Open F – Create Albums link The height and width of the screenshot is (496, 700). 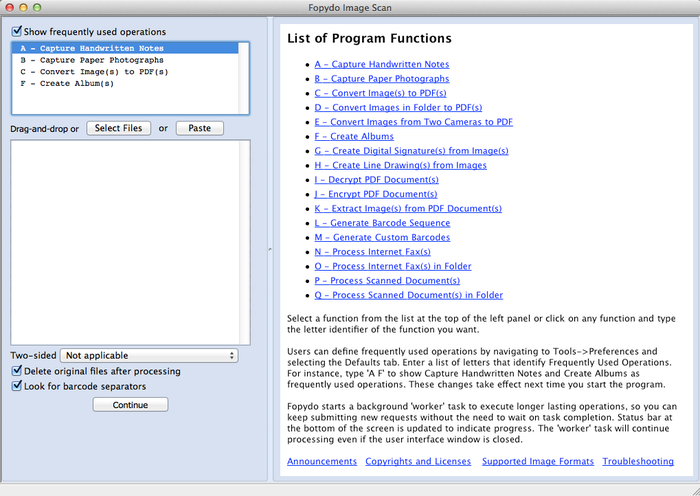(x=354, y=136)
